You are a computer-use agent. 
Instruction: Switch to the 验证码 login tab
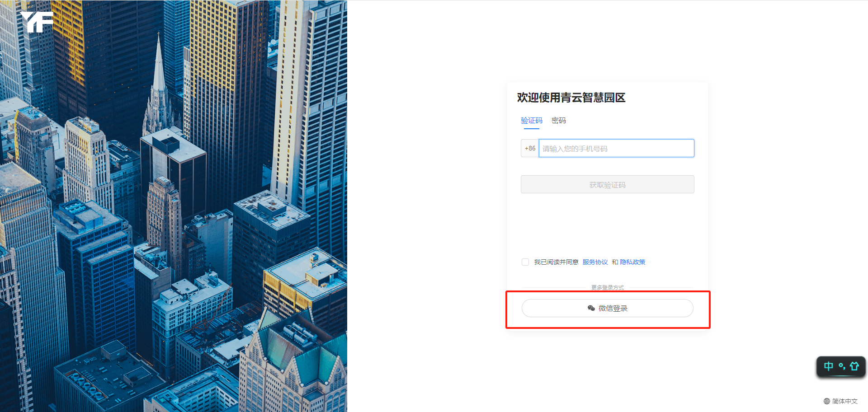tap(531, 121)
